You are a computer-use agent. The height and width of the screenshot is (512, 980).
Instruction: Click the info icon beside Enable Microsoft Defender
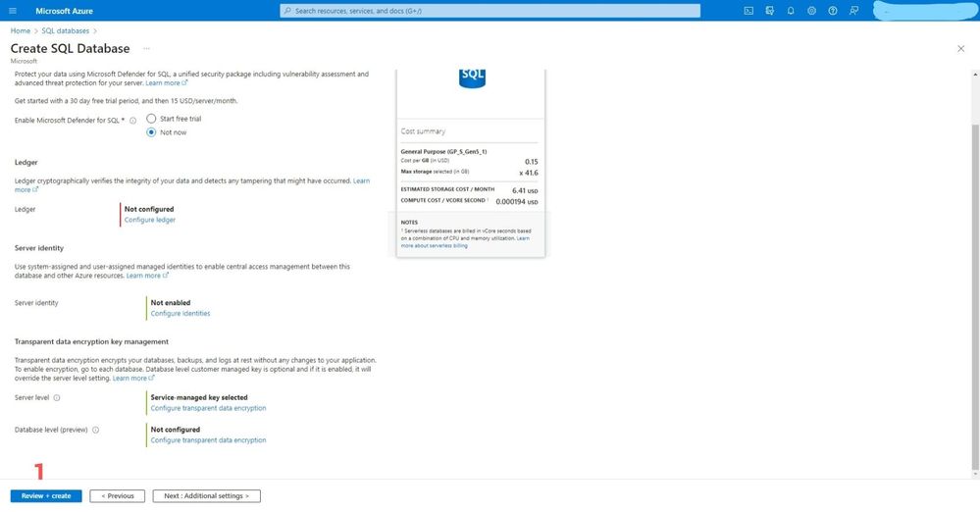[132, 121]
